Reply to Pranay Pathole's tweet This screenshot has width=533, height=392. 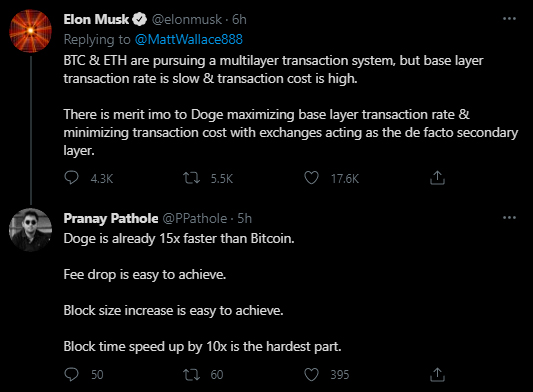pos(71,374)
